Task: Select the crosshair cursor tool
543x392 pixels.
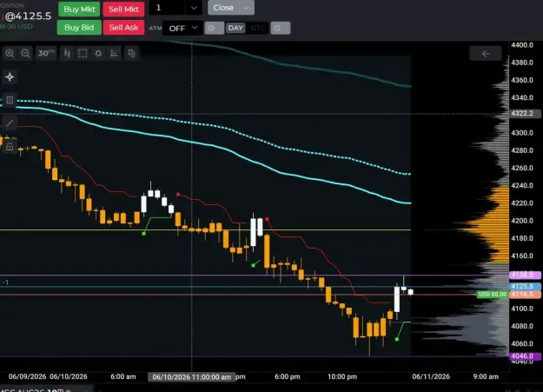Action: pos(10,77)
